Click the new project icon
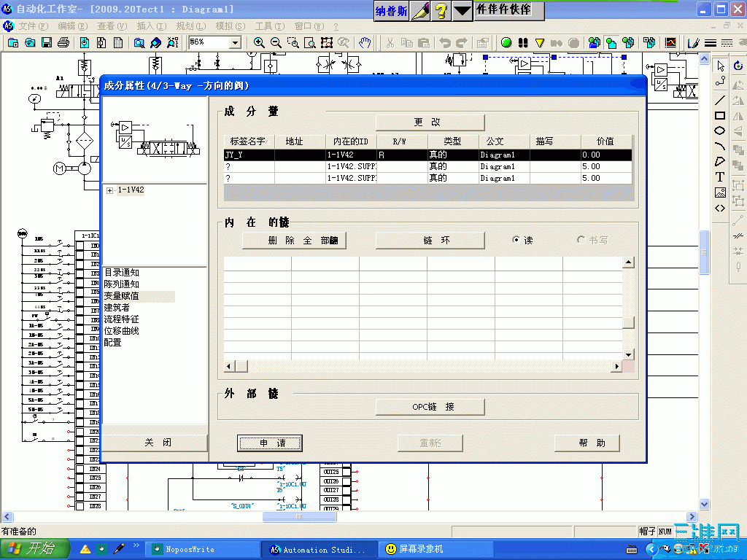The width and height of the screenshot is (747, 560). tap(13, 43)
